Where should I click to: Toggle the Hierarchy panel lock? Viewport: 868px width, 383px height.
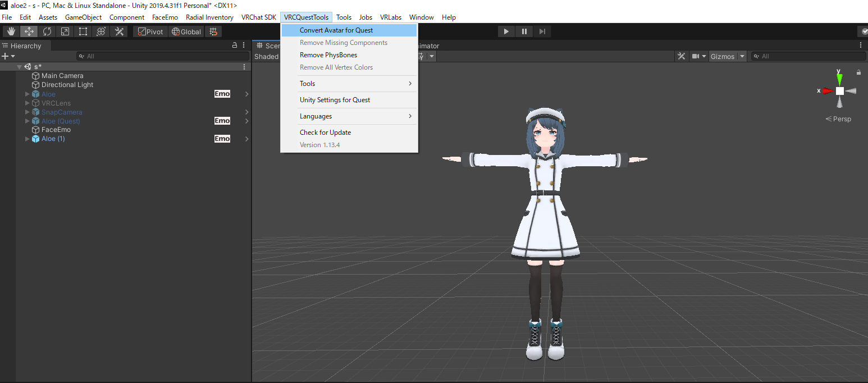click(235, 45)
